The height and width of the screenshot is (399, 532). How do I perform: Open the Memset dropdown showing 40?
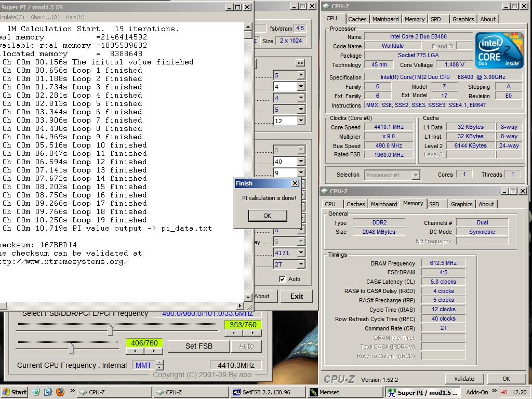point(301,162)
